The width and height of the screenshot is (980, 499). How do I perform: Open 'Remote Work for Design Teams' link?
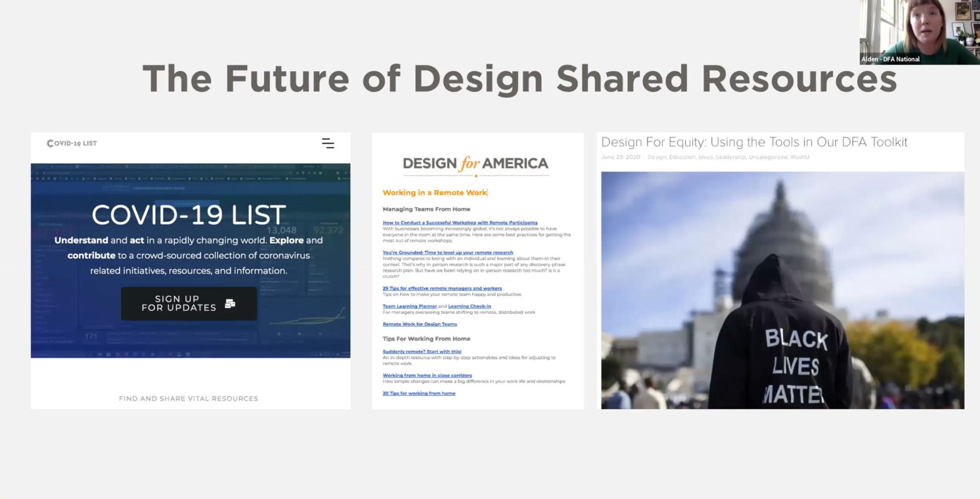[x=420, y=324]
